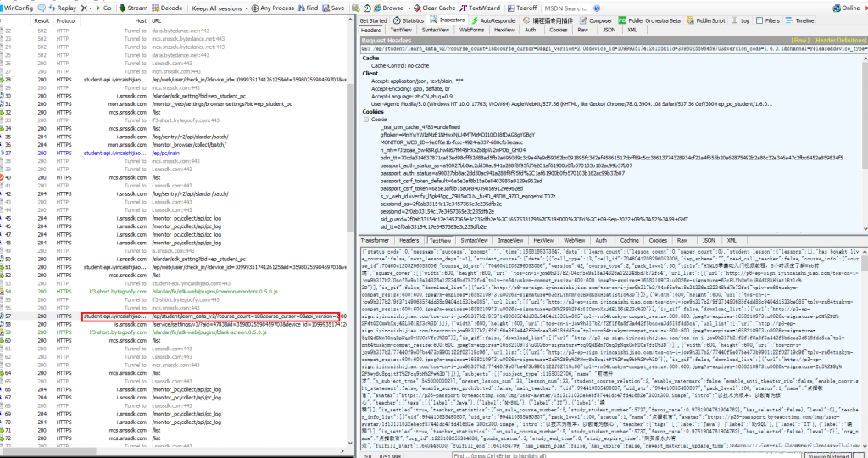The image size is (868, 458).
Task: Open Find sessions dialog
Action: [x=308, y=8]
